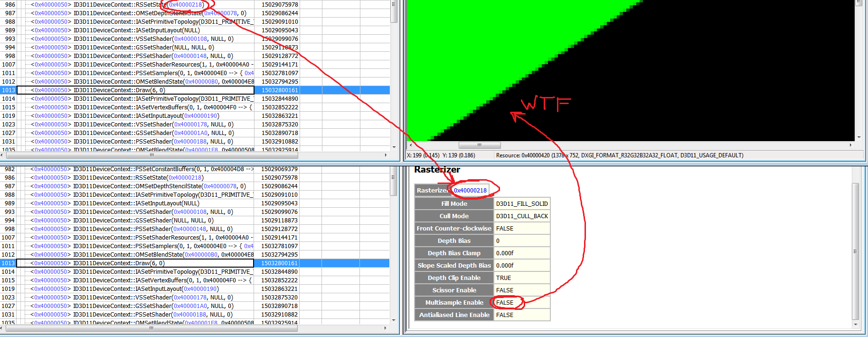Image resolution: width=868 pixels, height=337 pixels.
Task: Click render view horizontal scrollbar thumb
Action: [x=480, y=145]
